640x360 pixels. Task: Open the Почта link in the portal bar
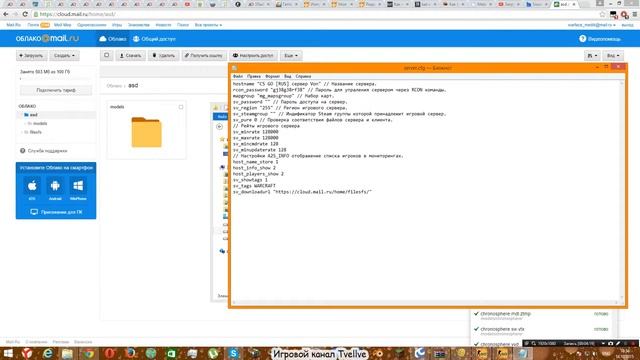[33, 25]
